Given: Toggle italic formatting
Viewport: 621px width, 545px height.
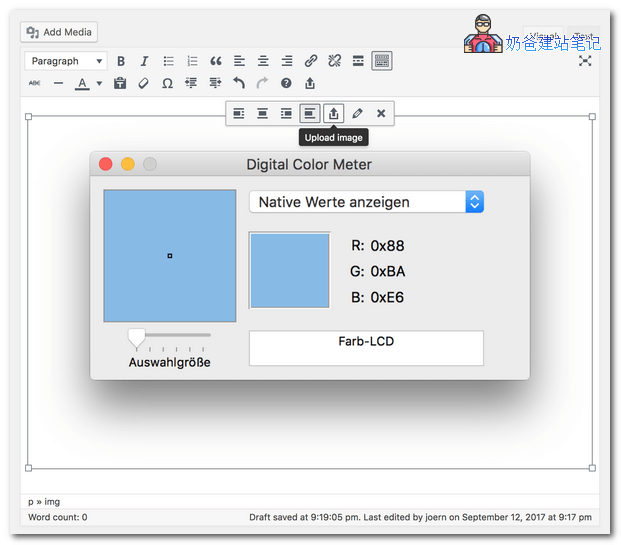Looking at the screenshot, I should point(144,61).
